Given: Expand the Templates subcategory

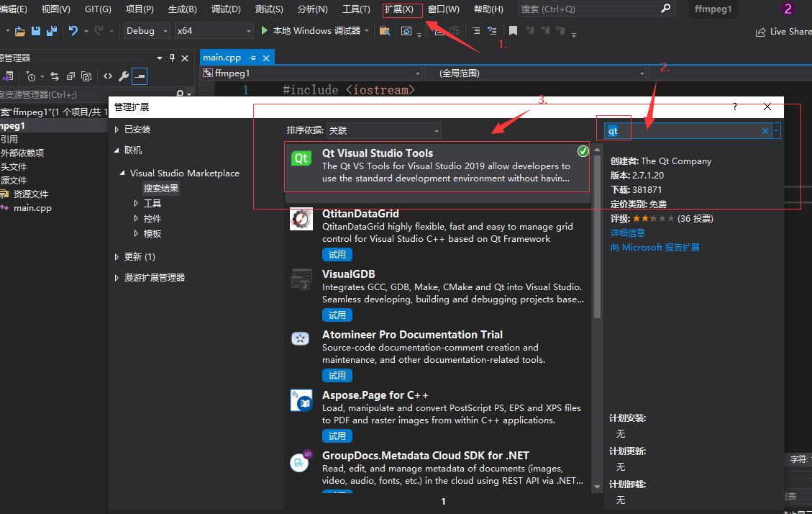Looking at the screenshot, I should 136,234.
